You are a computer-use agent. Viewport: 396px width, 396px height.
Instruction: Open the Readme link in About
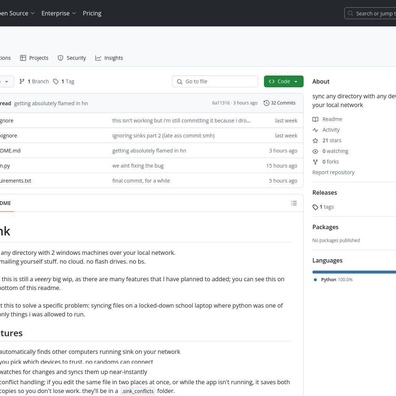tap(332, 119)
